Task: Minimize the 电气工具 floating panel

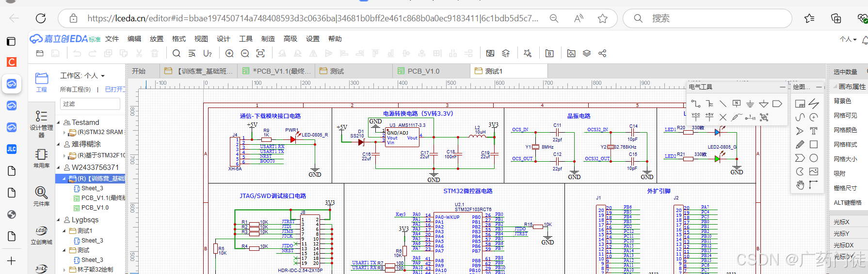Action: click(782, 87)
